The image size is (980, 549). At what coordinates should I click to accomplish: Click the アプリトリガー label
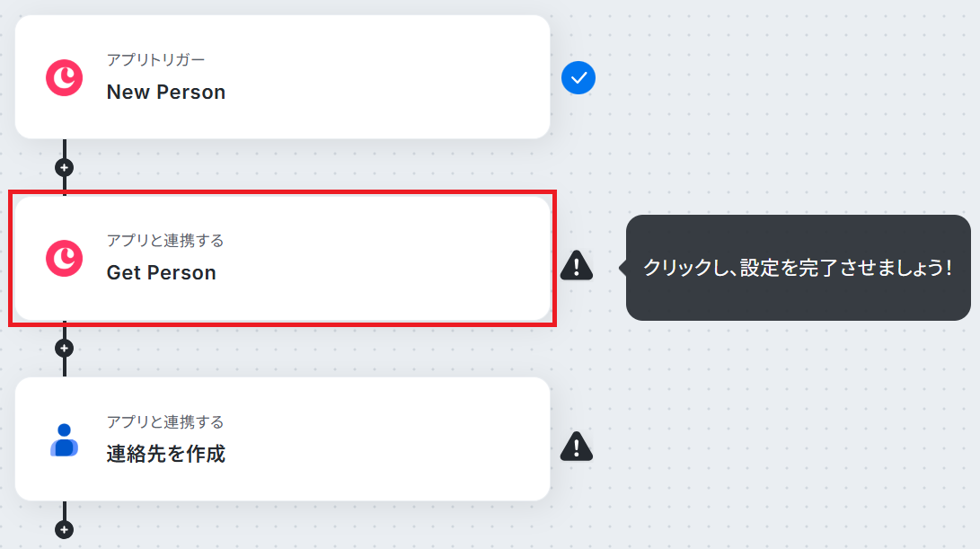point(155,60)
